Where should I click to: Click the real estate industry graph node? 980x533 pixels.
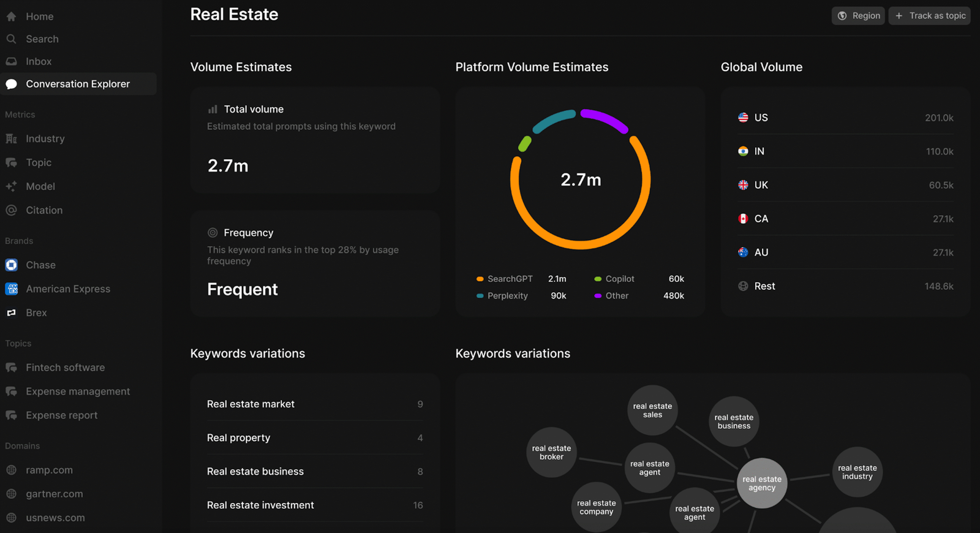[x=858, y=472]
